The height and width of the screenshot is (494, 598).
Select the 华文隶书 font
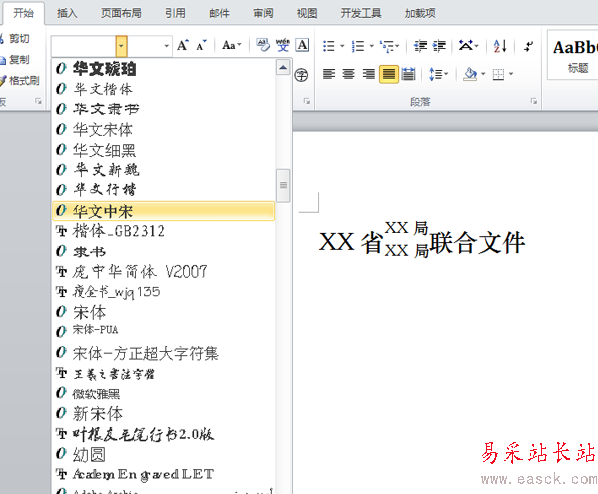[x=164, y=109]
